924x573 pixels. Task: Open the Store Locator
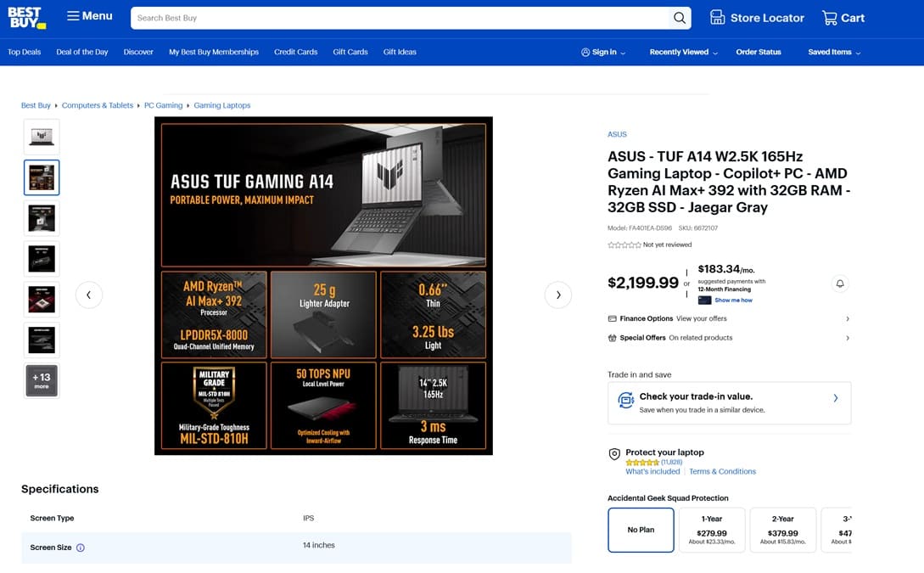coord(756,17)
